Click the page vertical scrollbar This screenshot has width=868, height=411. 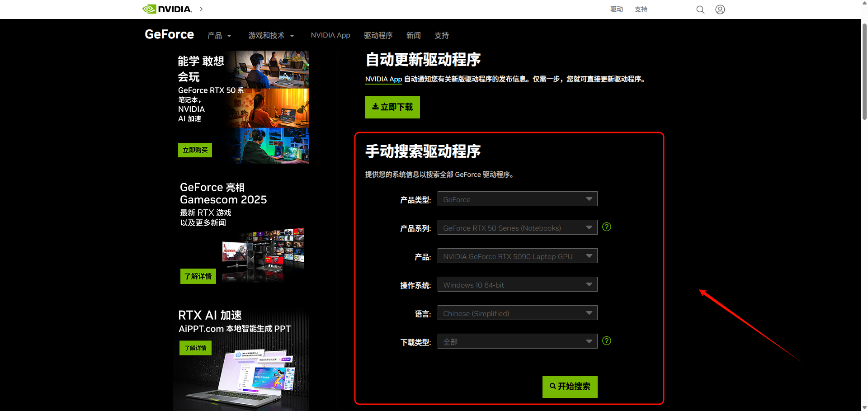tap(864, 72)
